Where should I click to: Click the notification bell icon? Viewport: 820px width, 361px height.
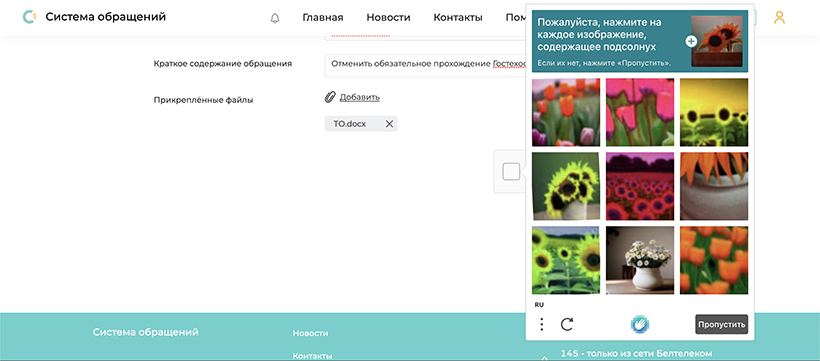point(275,18)
